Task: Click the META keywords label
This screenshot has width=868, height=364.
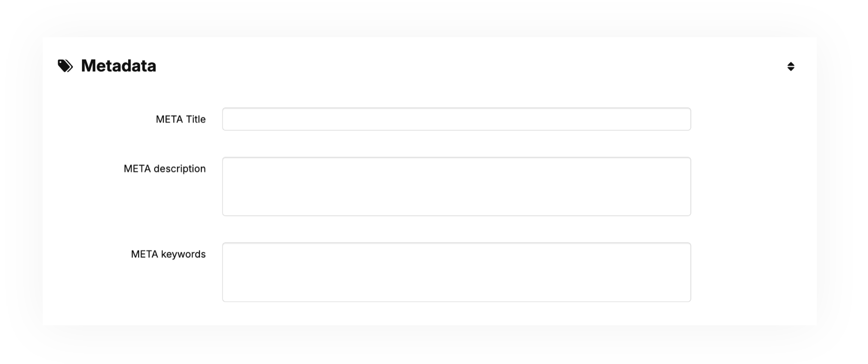Action: click(x=169, y=254)
